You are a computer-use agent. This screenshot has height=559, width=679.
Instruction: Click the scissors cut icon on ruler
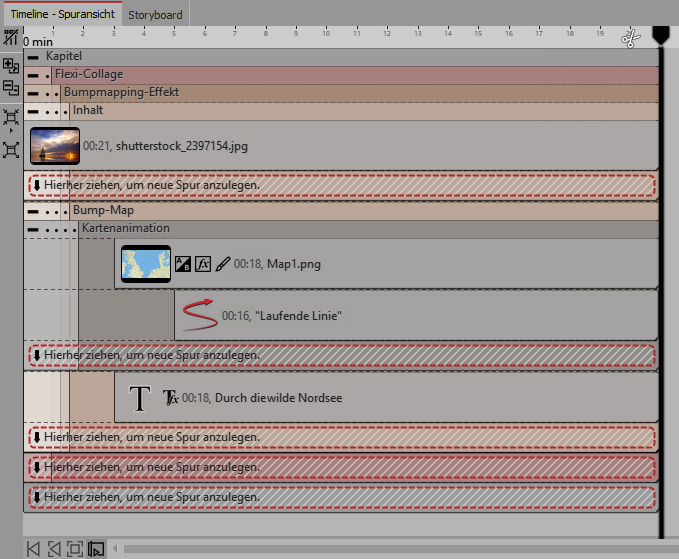[x=630, y=39]
